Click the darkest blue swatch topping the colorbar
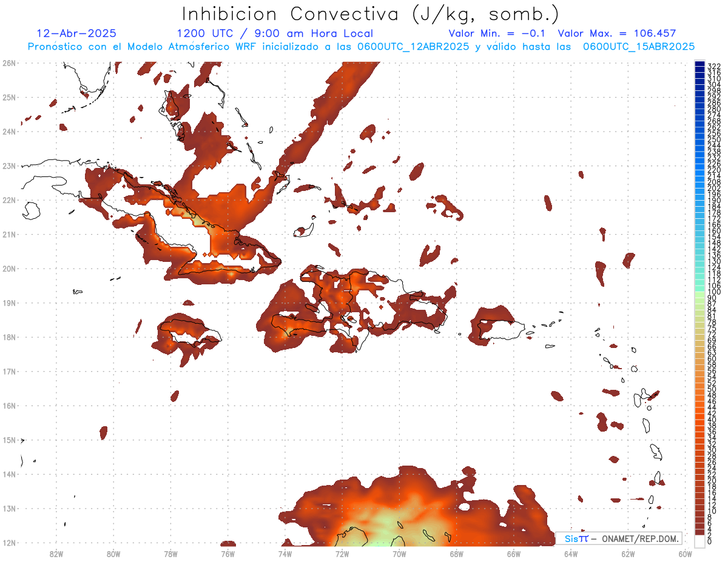The width and height of the screenshot is (728, 562). pos(699,64)
